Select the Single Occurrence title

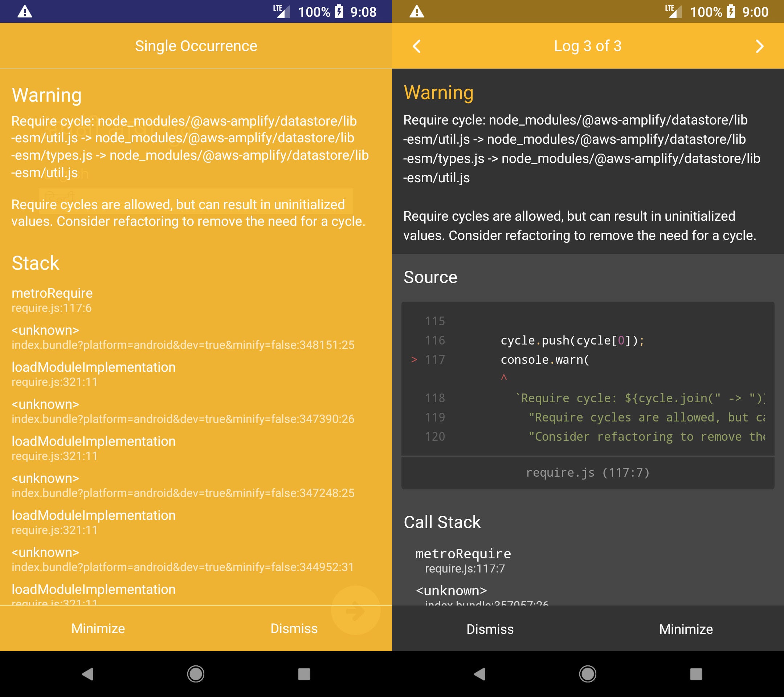196,46
